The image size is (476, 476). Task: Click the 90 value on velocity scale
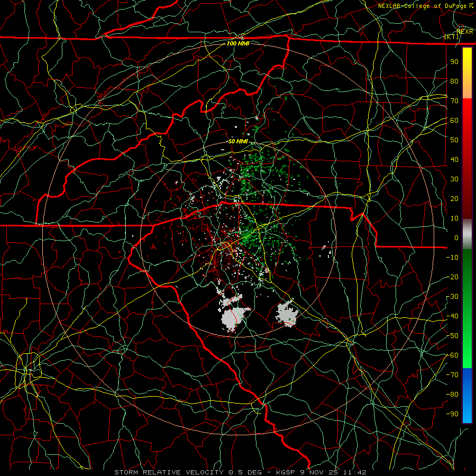pyautogui.click(x=454, y=62)
